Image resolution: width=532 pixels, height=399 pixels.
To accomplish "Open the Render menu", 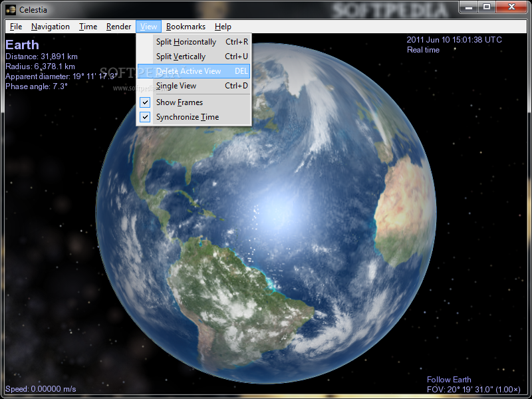I will (x=118, y=27).
